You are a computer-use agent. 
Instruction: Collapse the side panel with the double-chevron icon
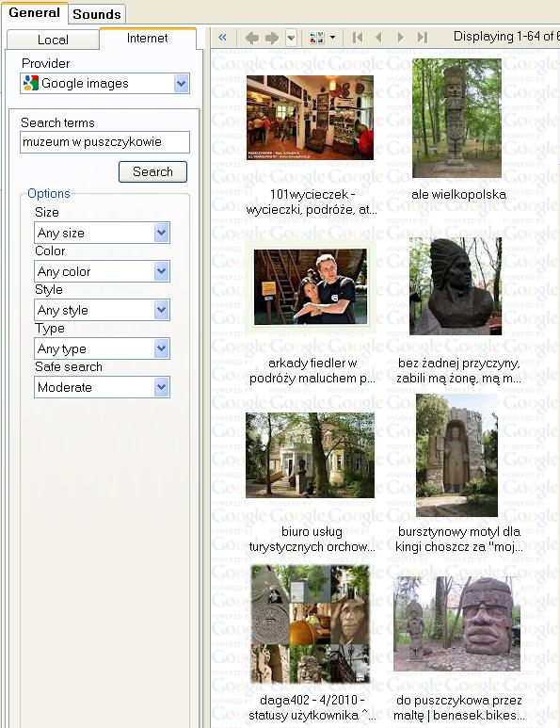tap(222, 37)
